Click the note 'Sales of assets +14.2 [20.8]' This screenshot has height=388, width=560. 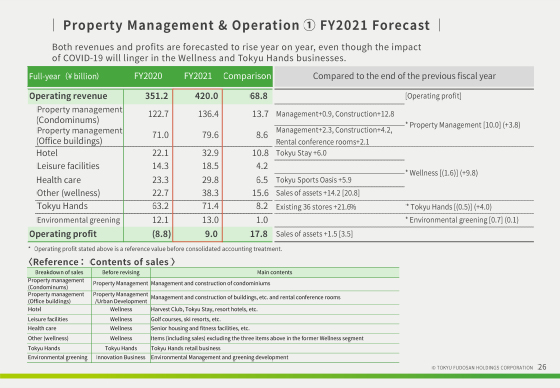pos(318,193)
